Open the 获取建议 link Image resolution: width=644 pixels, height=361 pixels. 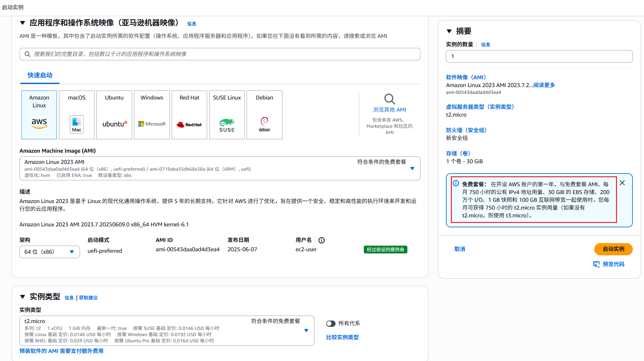pyautogui.click(x=88, y=298)
